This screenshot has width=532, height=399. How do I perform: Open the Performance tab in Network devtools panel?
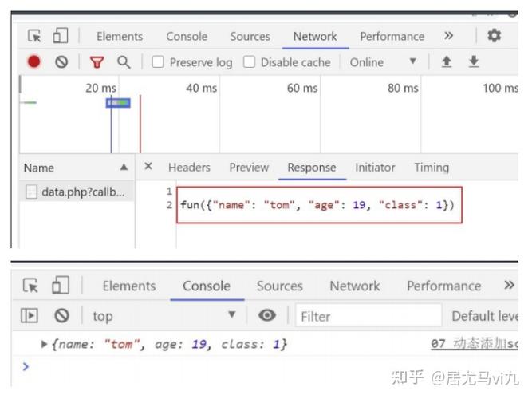click(392, 37)
